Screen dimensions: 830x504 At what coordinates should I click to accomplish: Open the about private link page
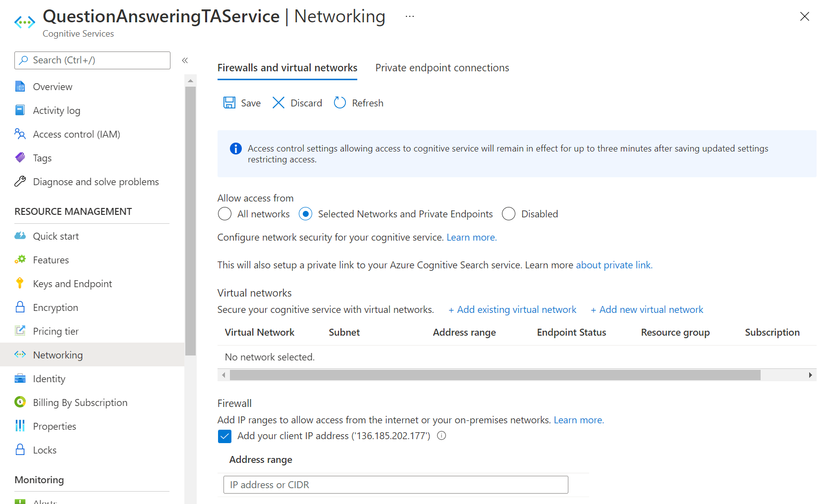(613, 264)
